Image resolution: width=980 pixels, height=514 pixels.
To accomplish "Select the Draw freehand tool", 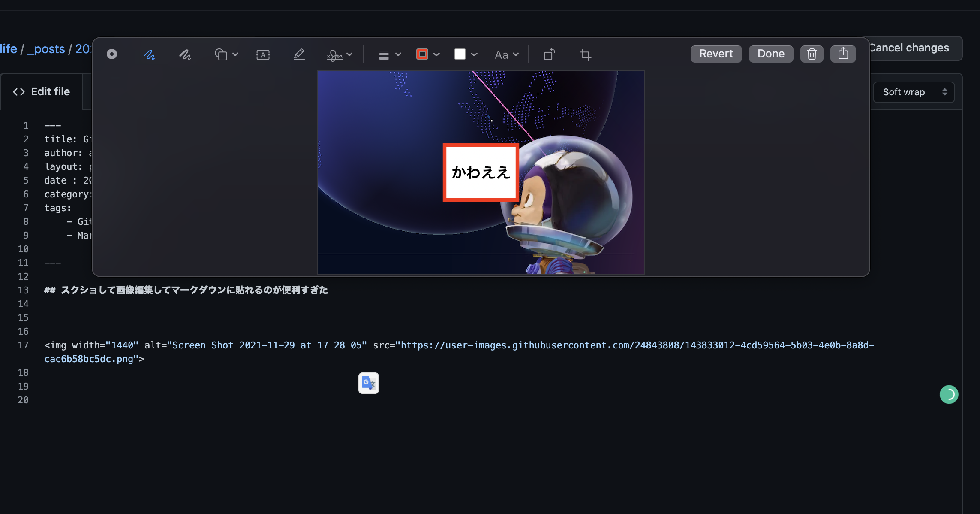I will point(185,54).
